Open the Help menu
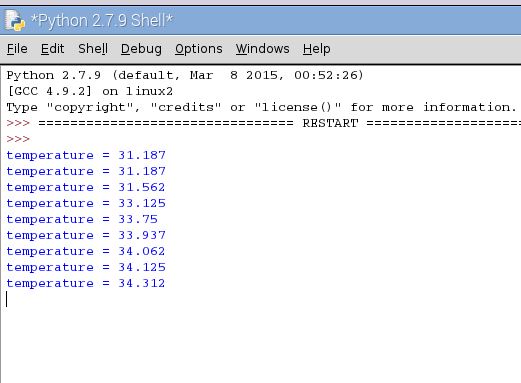521x383 pixels. pos(317,49)
